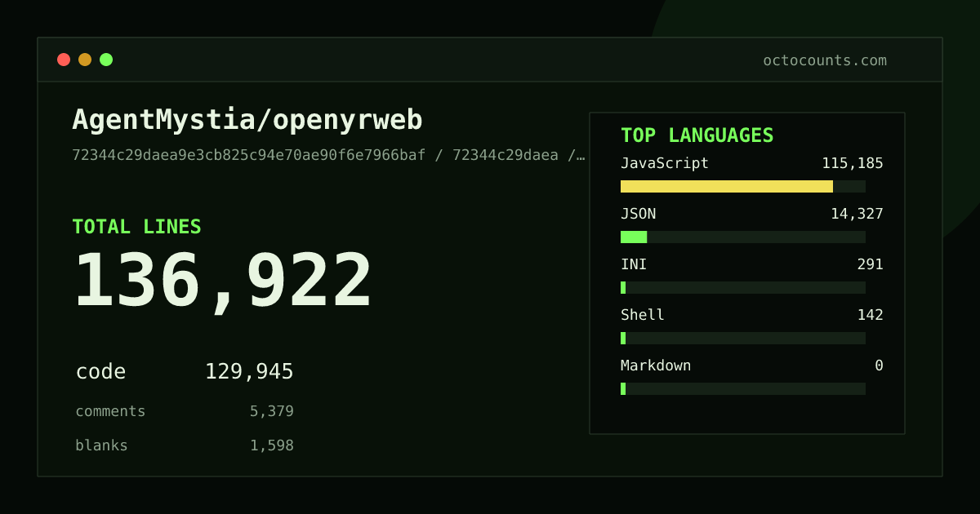980x514 pixels.
Task: Click the INI language label
Action: coord(634,264)
